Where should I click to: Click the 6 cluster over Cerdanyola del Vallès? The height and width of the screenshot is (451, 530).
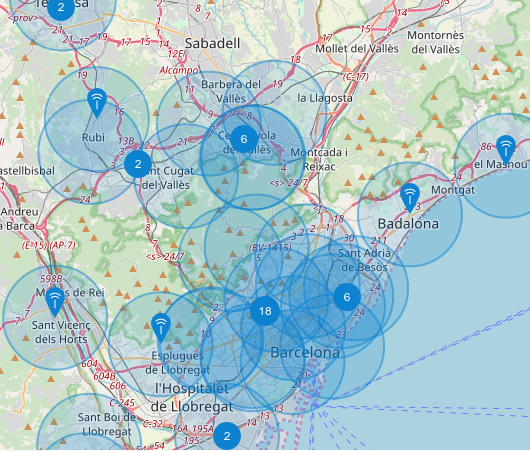coord(244,139)
